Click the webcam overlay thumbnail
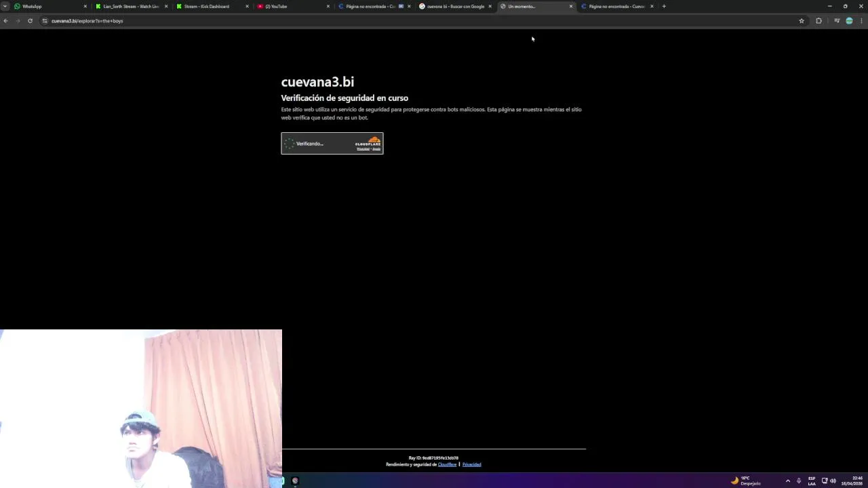This screenshot has height=488, width=868. 141,409
